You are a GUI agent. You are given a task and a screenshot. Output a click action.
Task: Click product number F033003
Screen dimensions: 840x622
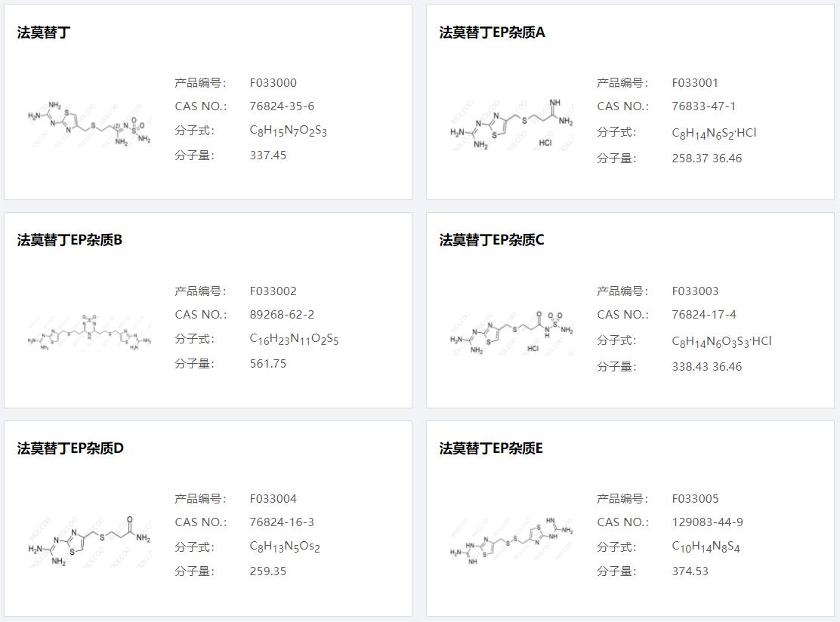click(x=695, y=291)
